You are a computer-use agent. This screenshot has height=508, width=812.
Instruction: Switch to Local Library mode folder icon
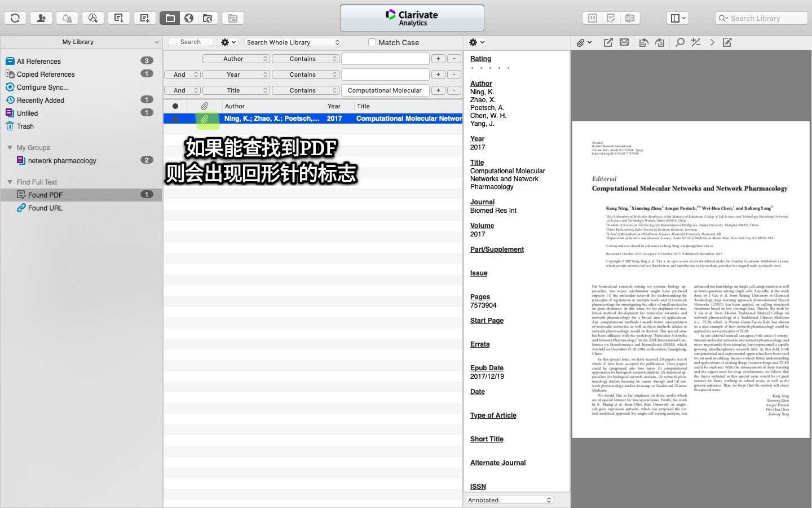click(x=170, y=18)
